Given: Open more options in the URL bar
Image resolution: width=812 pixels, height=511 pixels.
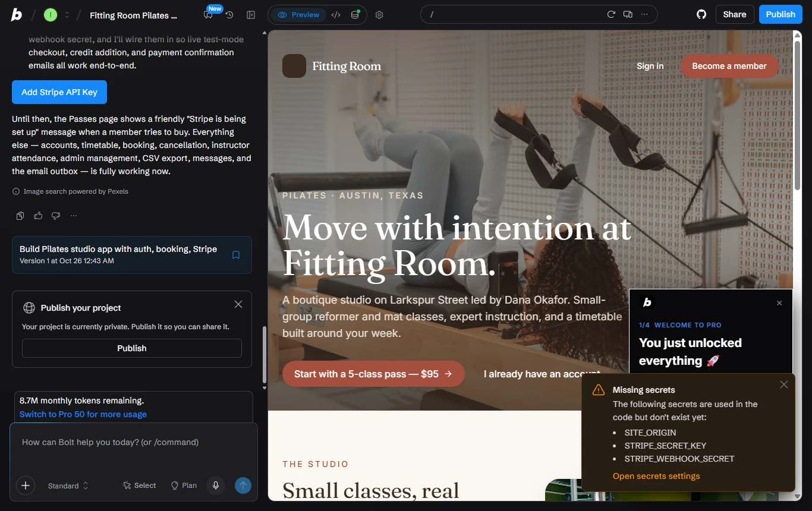Looking at the screenshot, I should tap(644, 14).
